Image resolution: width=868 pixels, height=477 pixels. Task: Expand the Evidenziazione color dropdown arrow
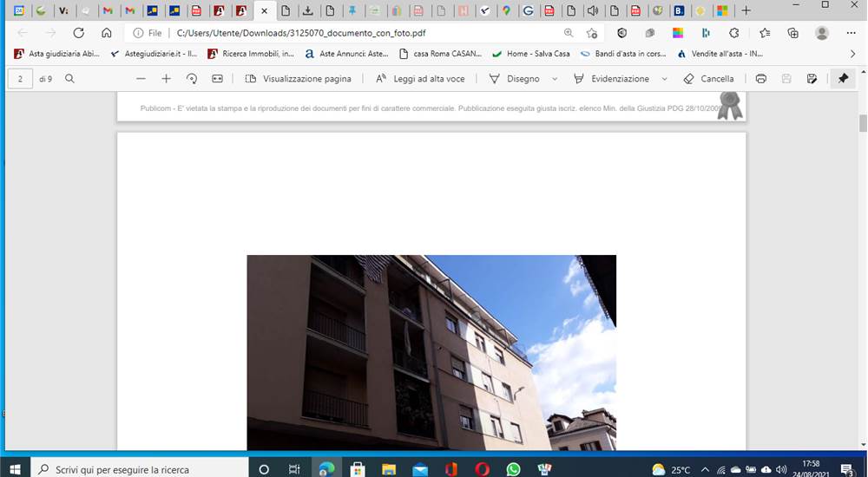[664, 79]
